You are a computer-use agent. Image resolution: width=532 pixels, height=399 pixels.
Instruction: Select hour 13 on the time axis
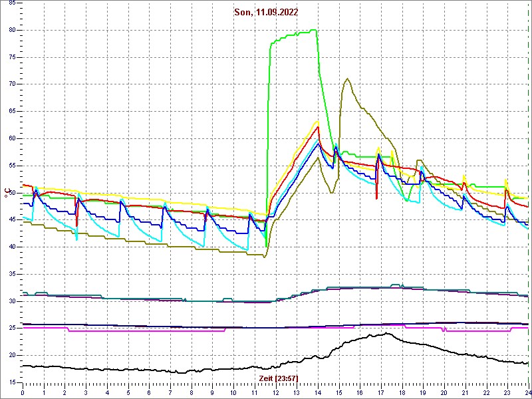pyautogui.click(x=297, y=393)
